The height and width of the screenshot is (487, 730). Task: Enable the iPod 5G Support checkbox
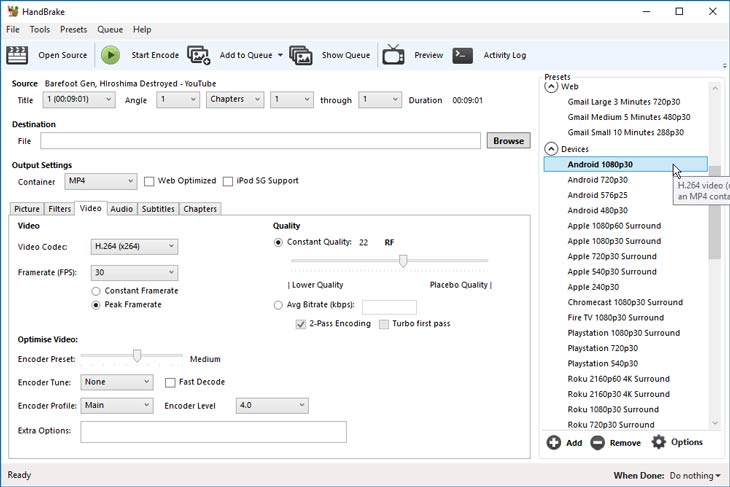click(x=228, y=181)
